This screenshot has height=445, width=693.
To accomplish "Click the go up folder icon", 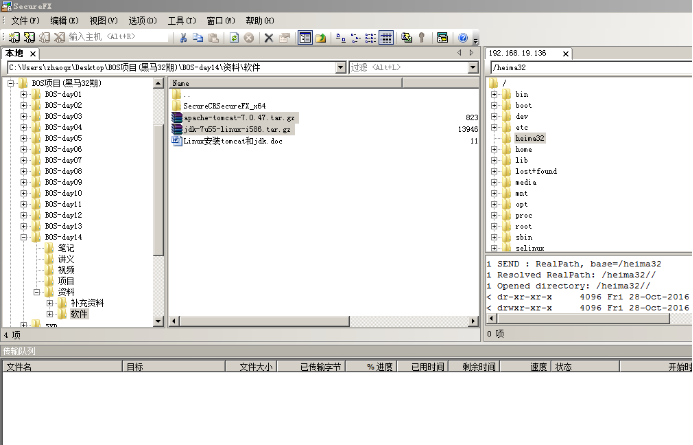I will (x=321, y=38).
